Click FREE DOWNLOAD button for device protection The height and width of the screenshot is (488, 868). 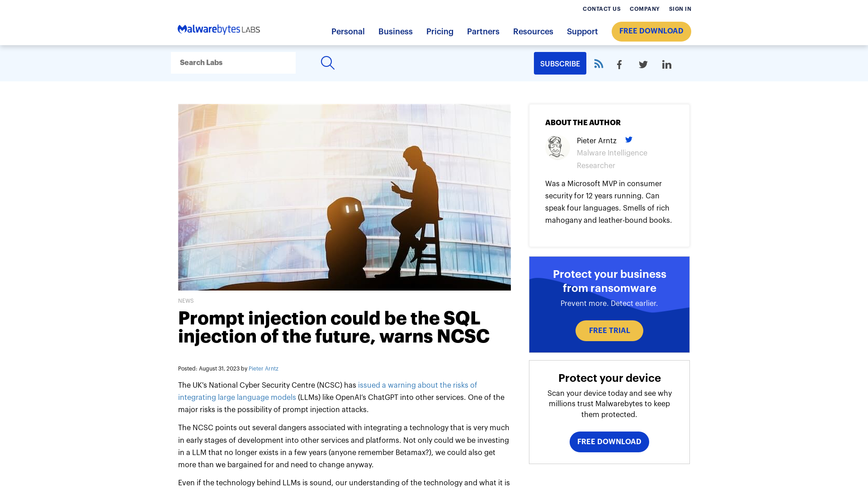tap(609, 441)
